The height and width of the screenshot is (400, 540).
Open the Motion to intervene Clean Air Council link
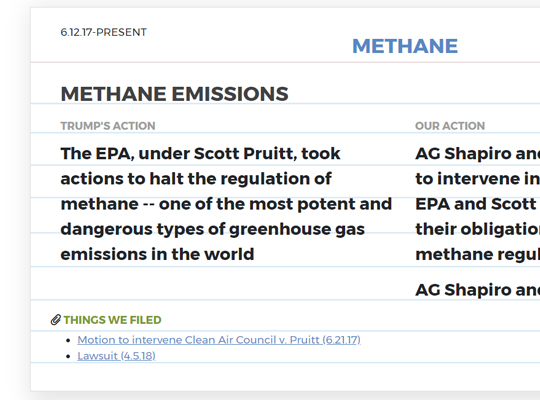coord(219,340)
